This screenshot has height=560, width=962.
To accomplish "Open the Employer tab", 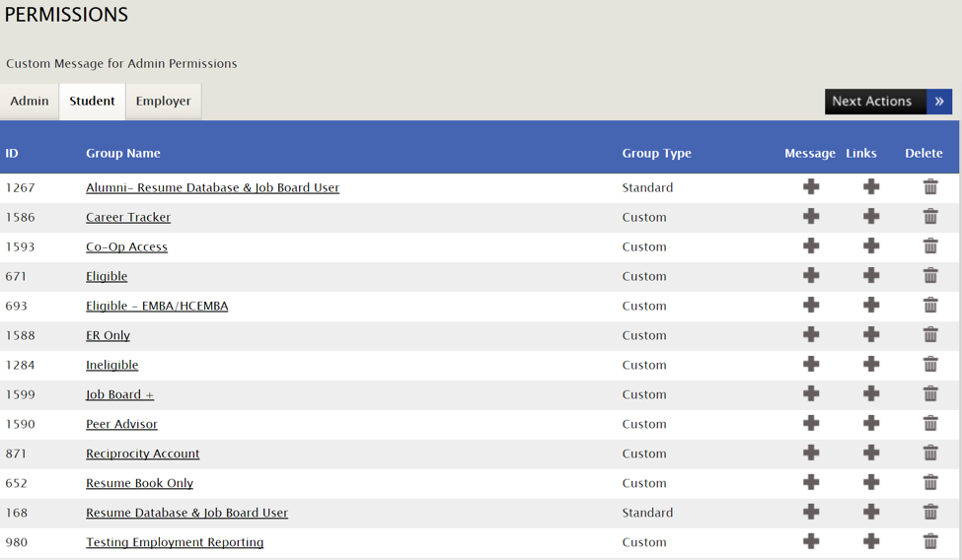I will pos(163,102).
